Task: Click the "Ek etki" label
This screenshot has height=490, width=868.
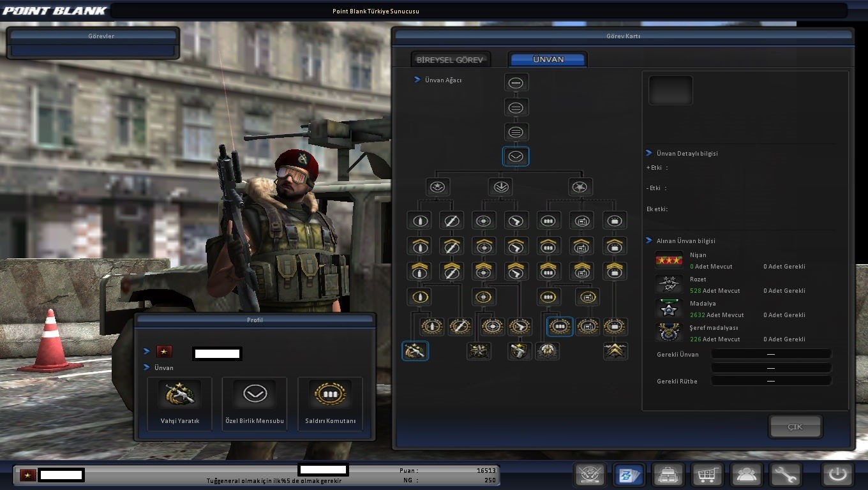Action: coord(657,209)
